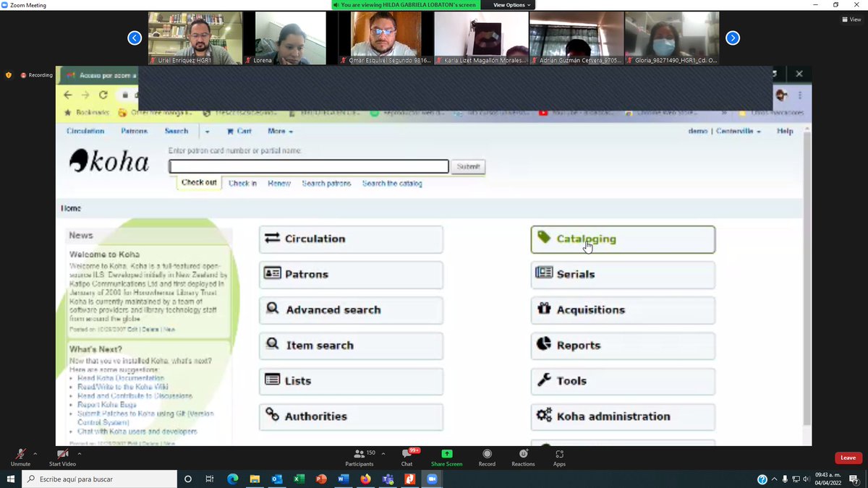Show next video thumbnails with right arrow
The width and height of the screenshot is (868, 488).
pos(733,38)
